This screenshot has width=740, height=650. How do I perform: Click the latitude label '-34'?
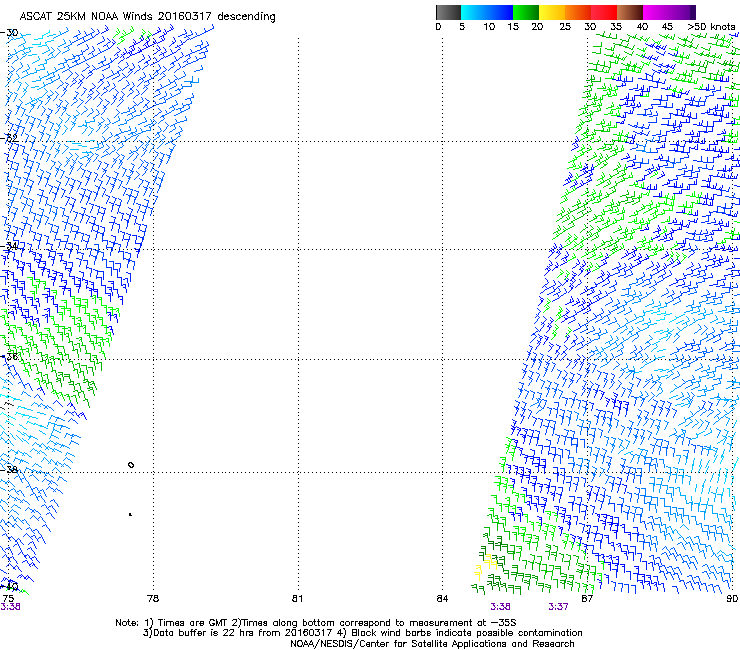(9, 246)
